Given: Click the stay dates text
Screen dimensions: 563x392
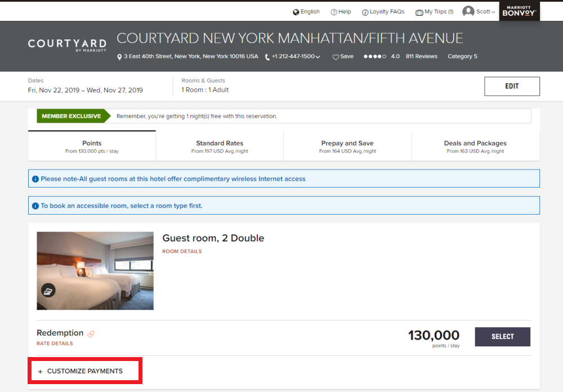Looking at the screenshot, I should pyautogui.click(x=86, y=90).
